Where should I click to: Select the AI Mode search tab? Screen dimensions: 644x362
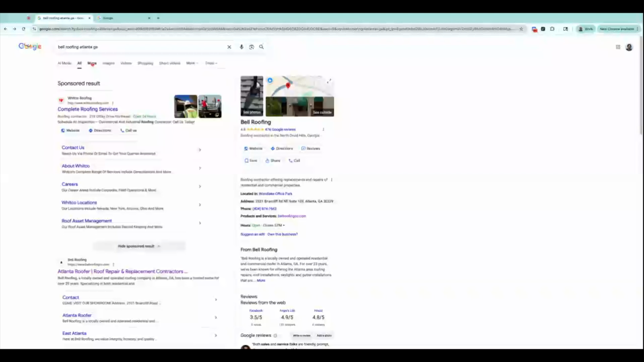(64, 63)
